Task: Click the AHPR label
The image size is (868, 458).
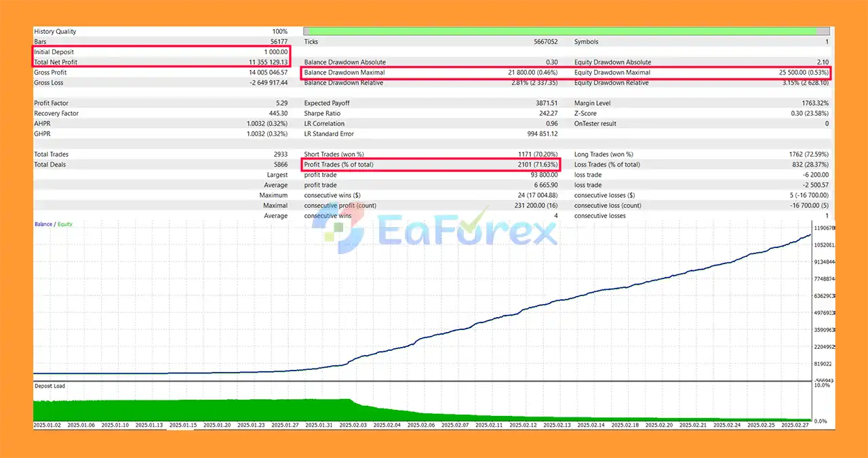Action: (x=42, y=123)
